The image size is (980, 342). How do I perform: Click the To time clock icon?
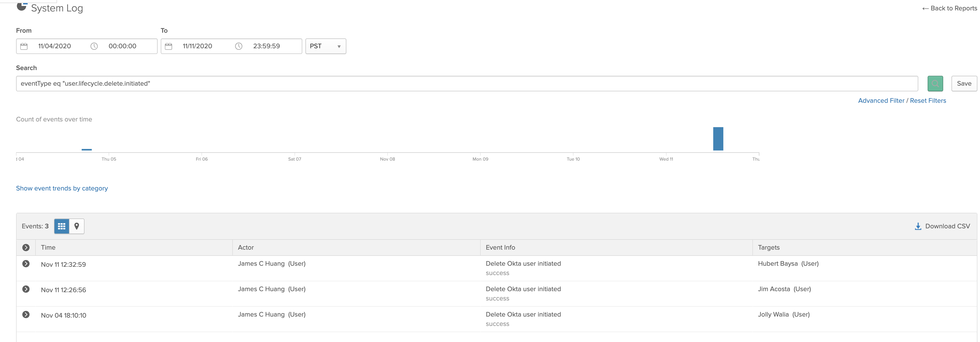(239, 46)
